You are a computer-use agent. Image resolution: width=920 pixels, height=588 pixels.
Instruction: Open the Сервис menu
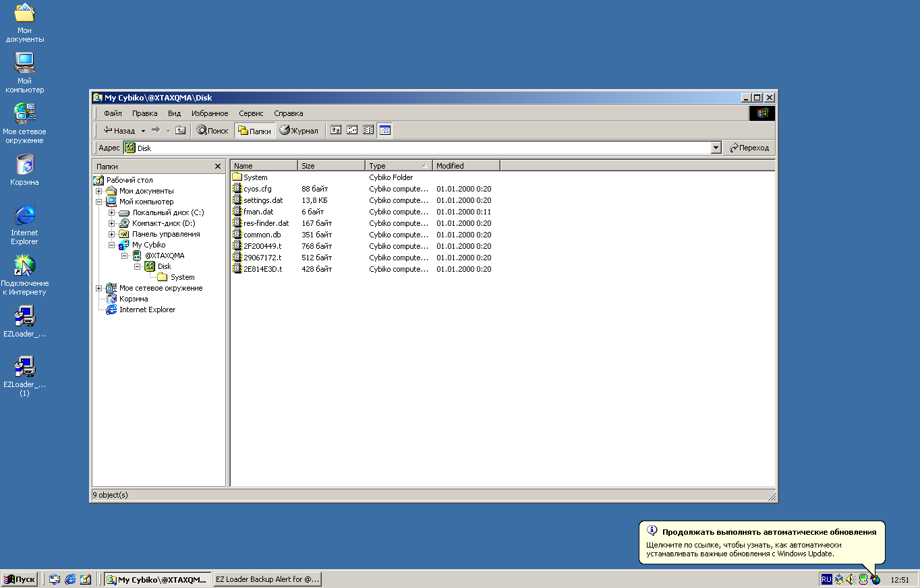coord(251,113)
